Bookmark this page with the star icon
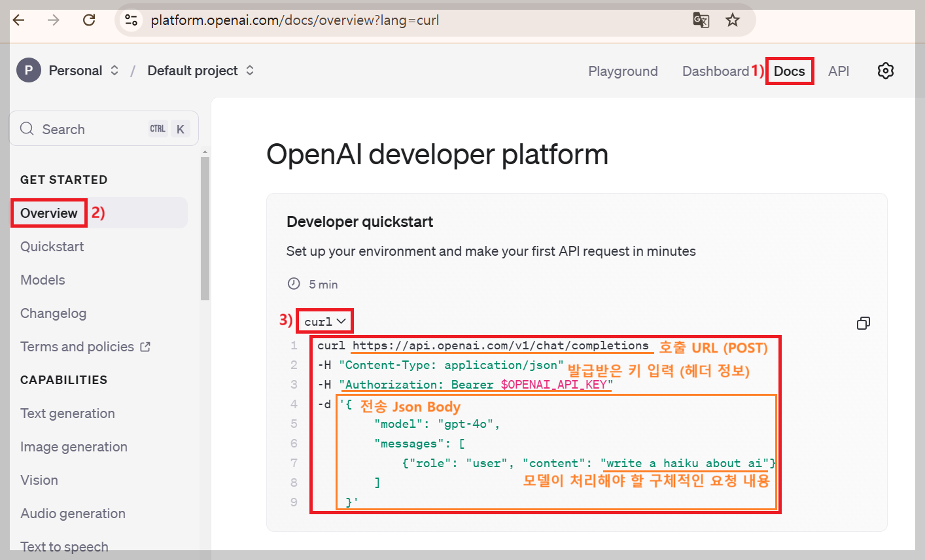Image resolution: width=925 pixels, height=560 pixels. pos(733,20)
